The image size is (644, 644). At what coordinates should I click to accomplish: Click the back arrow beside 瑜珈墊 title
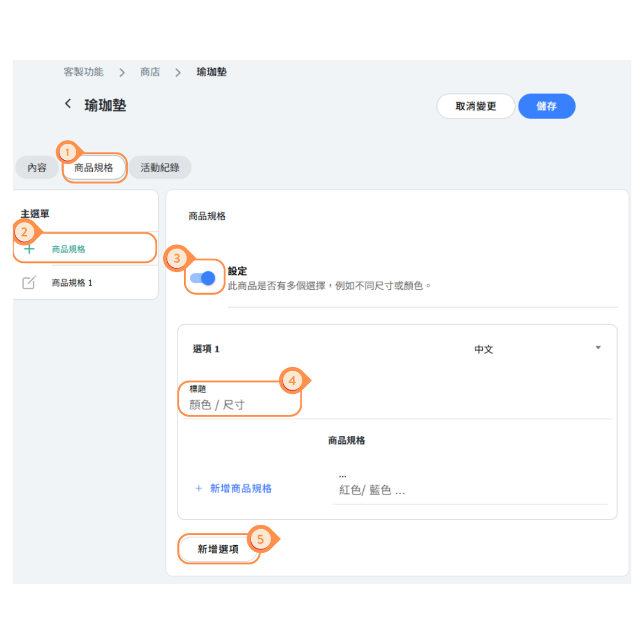68,104
